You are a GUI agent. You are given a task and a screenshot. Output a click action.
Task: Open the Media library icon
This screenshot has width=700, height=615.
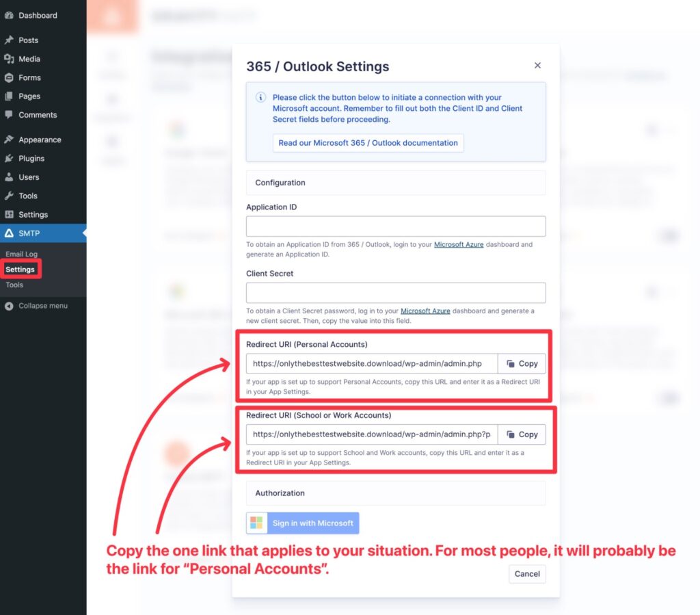(x=10, y=59)
